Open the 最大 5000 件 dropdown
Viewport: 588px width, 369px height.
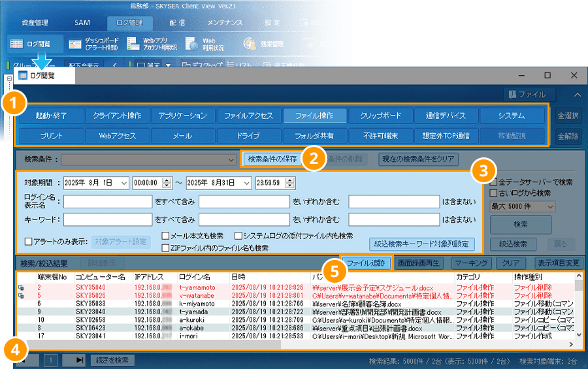click(522, 206)
